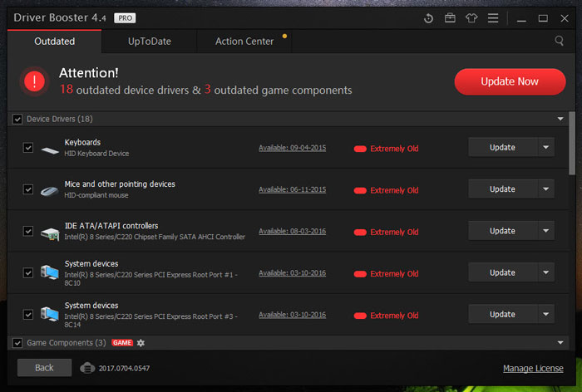Update PCI Express Root Port #1 driver

[502, 272]
